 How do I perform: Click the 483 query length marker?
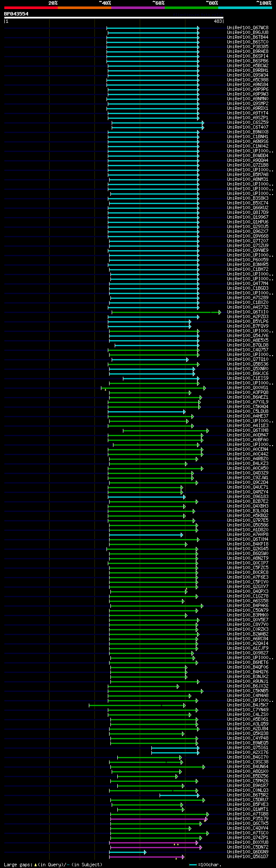point(218,21)
